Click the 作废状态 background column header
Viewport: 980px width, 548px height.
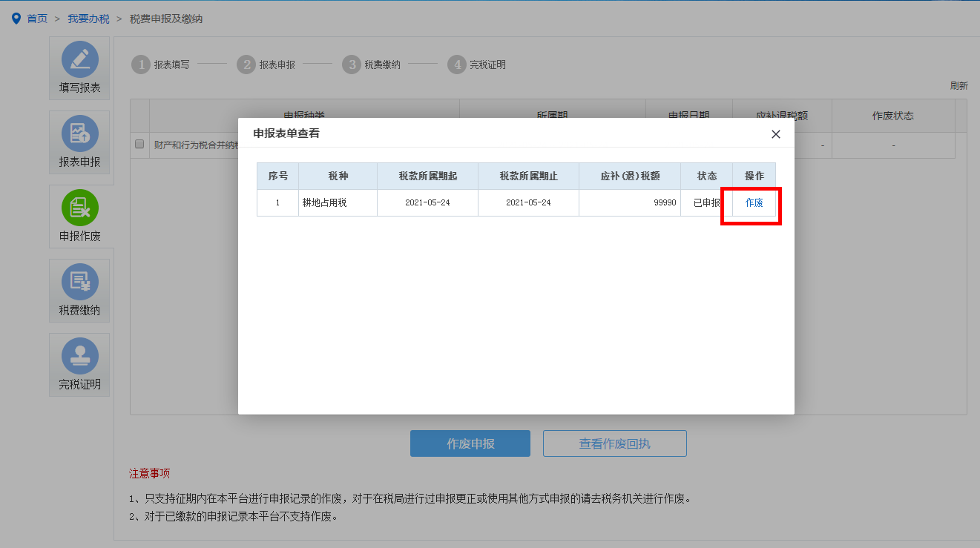(x=893, y=116)
